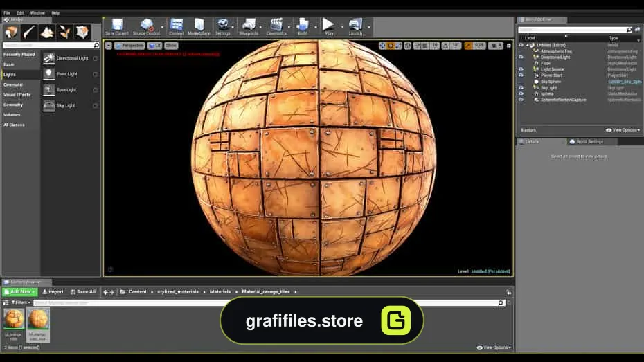
Task: Select the Sky Light placement icon
Action: click(x=49, y=105)
